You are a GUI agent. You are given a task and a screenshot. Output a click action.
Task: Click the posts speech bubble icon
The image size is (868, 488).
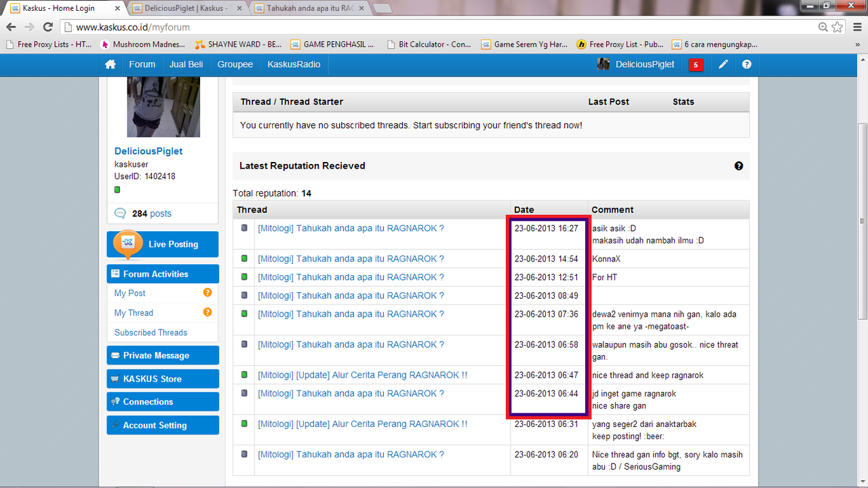click(x=120, y=213)
